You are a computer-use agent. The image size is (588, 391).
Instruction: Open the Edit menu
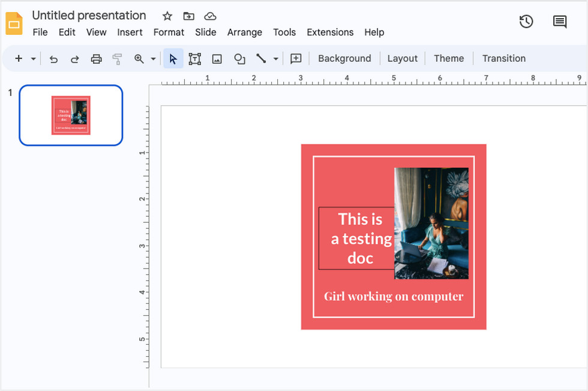[x=67, y=32]
